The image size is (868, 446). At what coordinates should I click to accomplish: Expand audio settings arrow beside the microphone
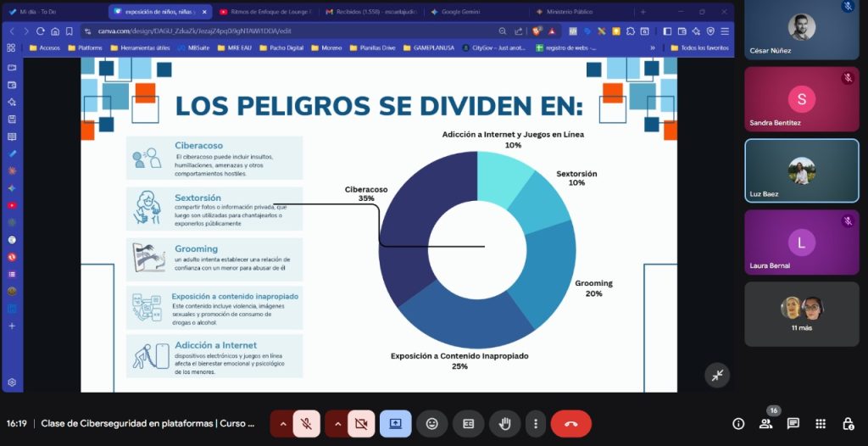[x=282, y=423]
